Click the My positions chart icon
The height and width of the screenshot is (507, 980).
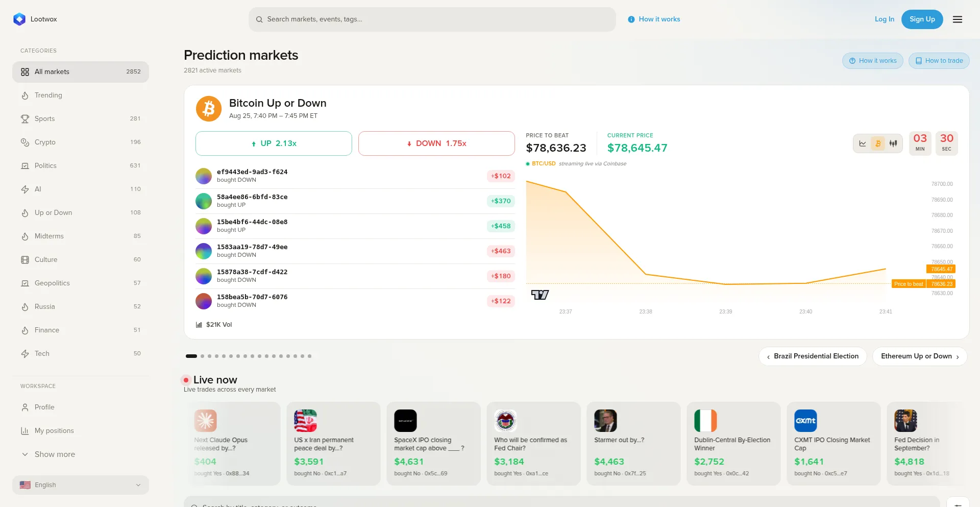point(25,431)
